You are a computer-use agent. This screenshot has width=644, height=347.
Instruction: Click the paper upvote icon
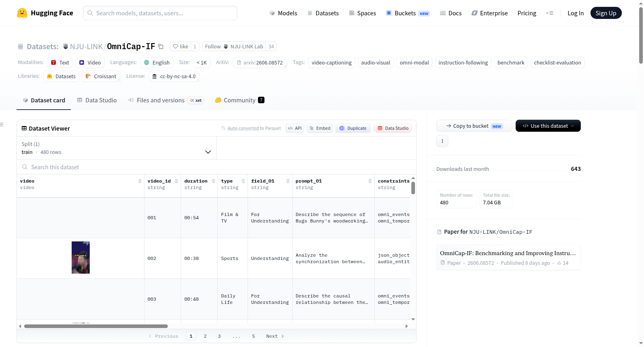click(x=559, y=263)
